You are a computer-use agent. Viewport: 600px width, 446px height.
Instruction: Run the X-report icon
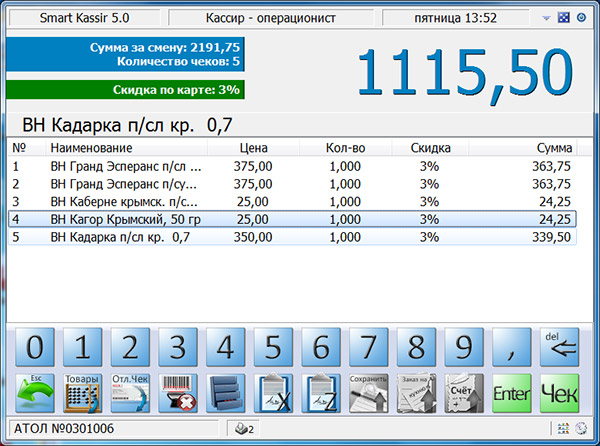(x=273, y=392)
